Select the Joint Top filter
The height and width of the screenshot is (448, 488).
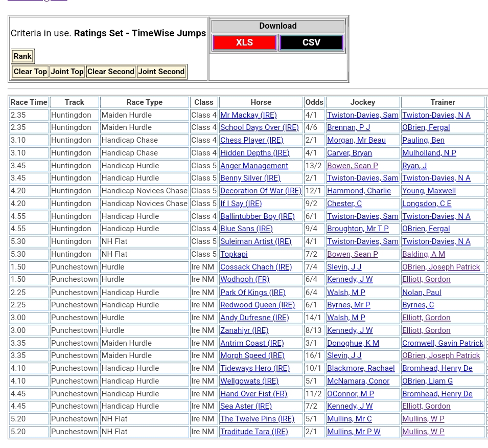(67, 72)
